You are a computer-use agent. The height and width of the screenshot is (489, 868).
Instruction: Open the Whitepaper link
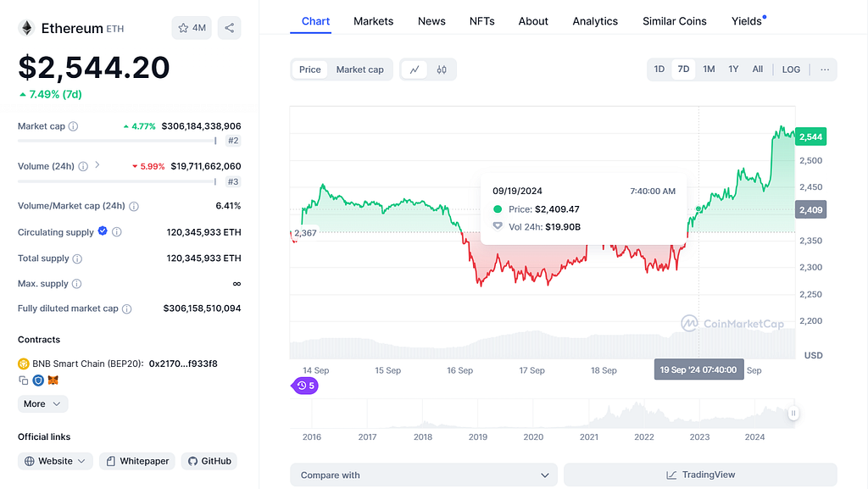click(137, 461)
